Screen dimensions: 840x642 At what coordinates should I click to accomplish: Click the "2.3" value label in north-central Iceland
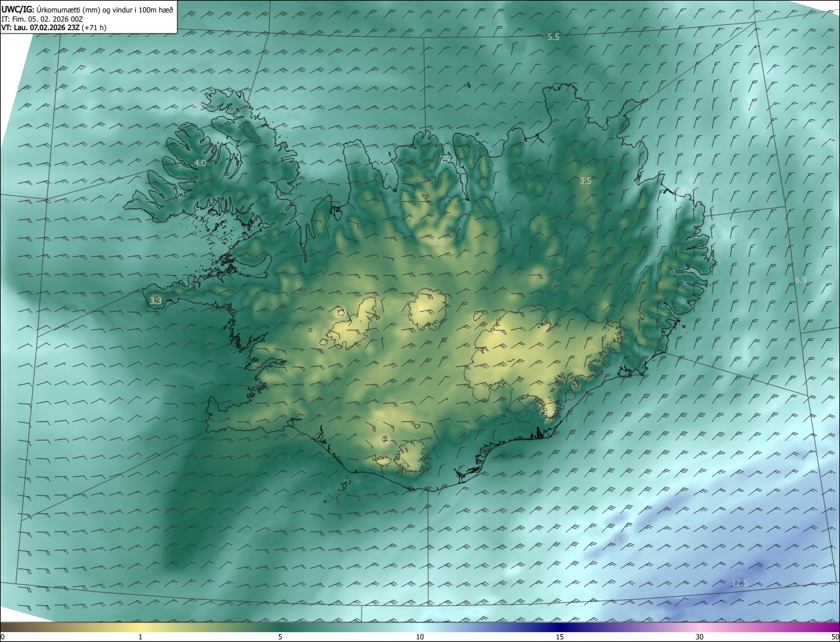(438, 242)
